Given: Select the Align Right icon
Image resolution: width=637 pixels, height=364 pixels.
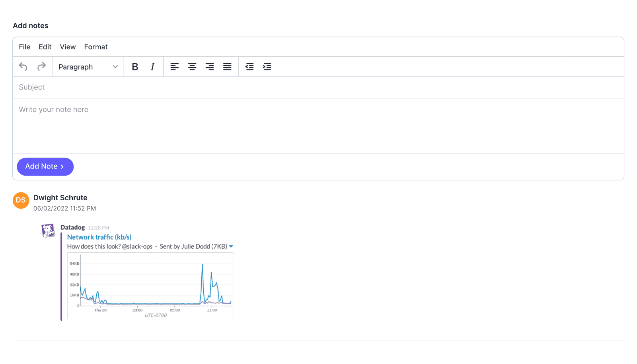Looking at the screenshot, I should (x=210, y=66).
